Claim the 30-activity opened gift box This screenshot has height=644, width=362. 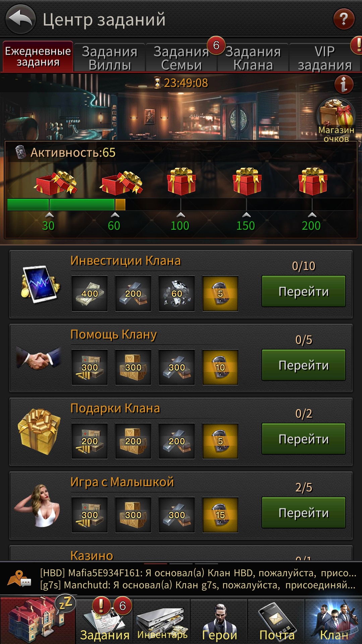click(56, 183)
